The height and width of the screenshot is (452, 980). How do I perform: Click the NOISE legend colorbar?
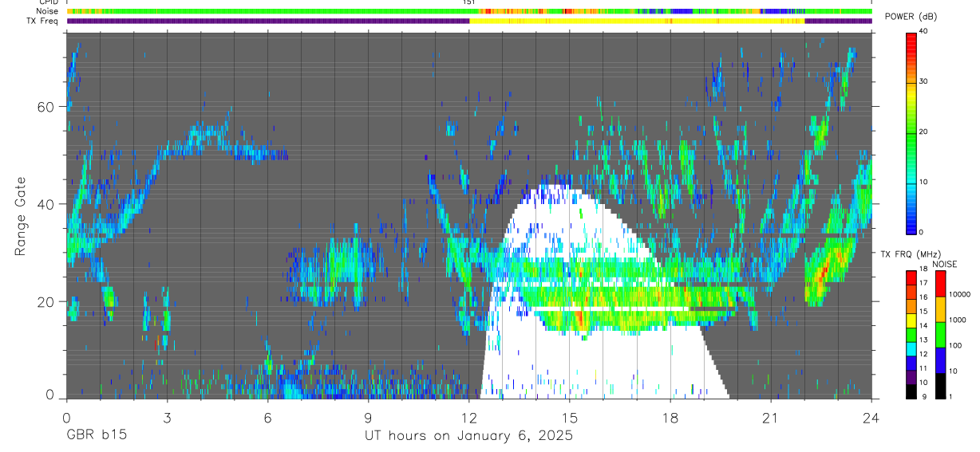(939, 335)
